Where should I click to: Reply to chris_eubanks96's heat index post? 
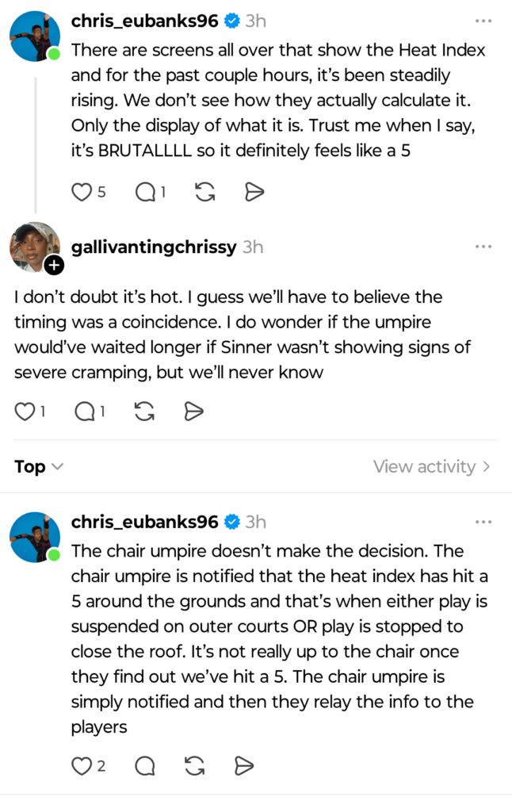pos(143,191)
